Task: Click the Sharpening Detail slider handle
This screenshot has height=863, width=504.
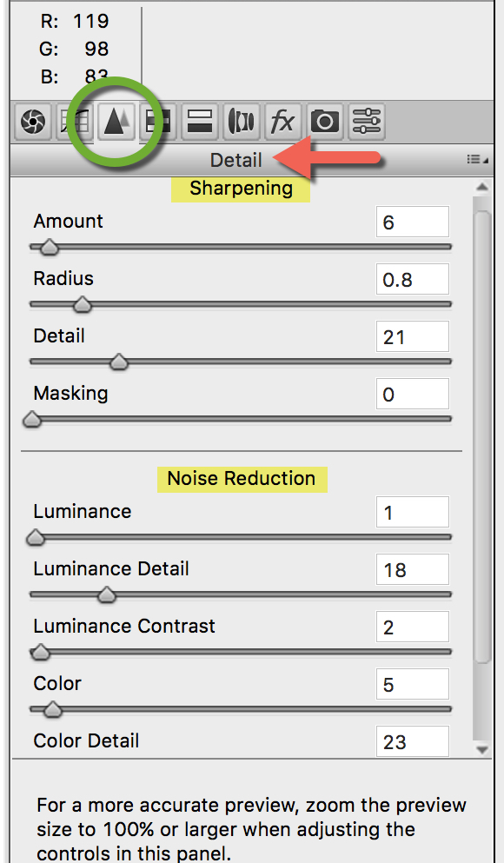Action: 118,362
